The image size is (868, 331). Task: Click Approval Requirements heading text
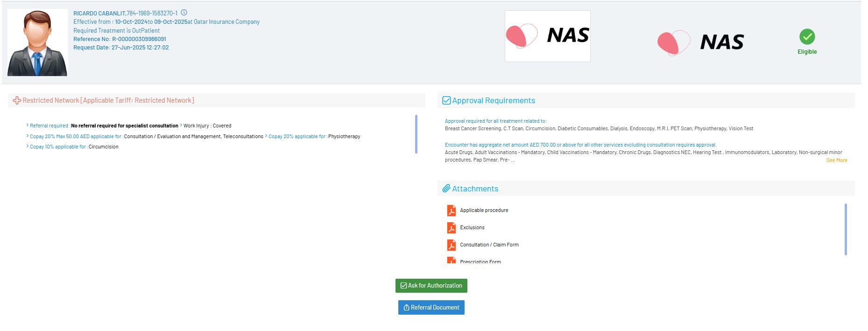494,100
